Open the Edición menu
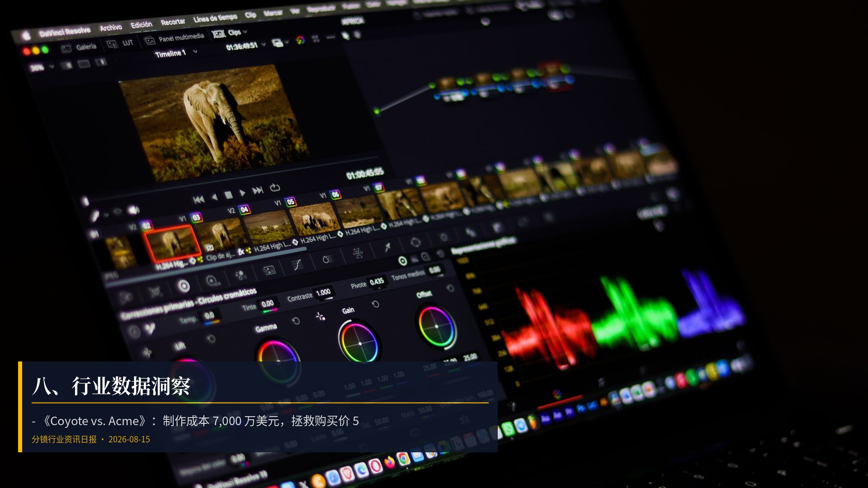 (x=142, y=25)
